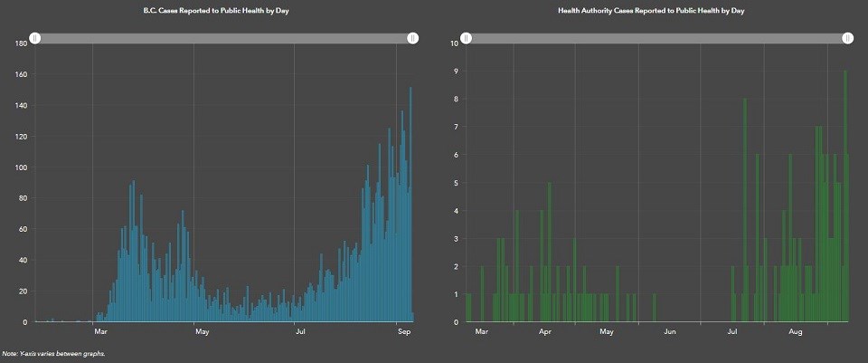Click the 140 y-axis value on B.C. chart
This screenshot has width=868, height=363.
pos(23,105)
